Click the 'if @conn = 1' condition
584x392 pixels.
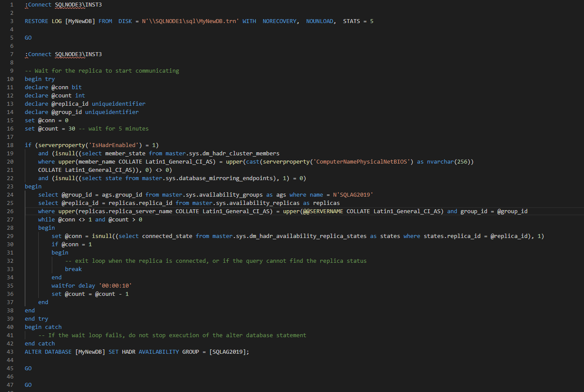72,244
